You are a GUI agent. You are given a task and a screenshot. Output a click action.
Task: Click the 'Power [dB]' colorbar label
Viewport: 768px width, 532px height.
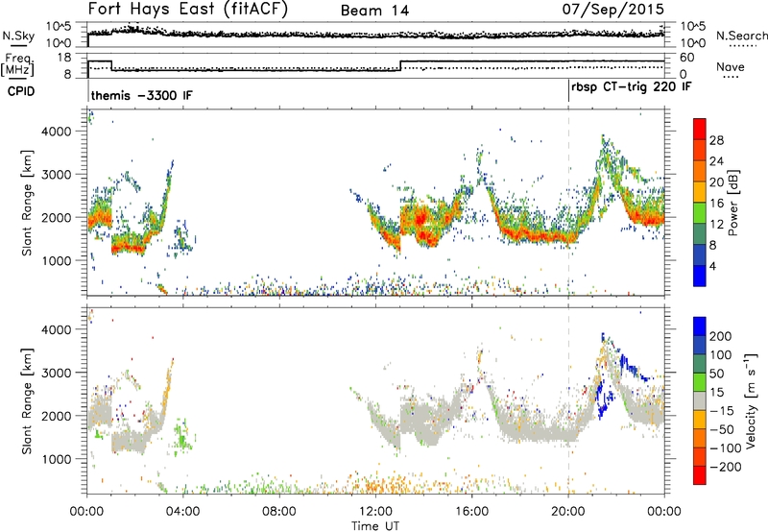[x=732, y=203]
